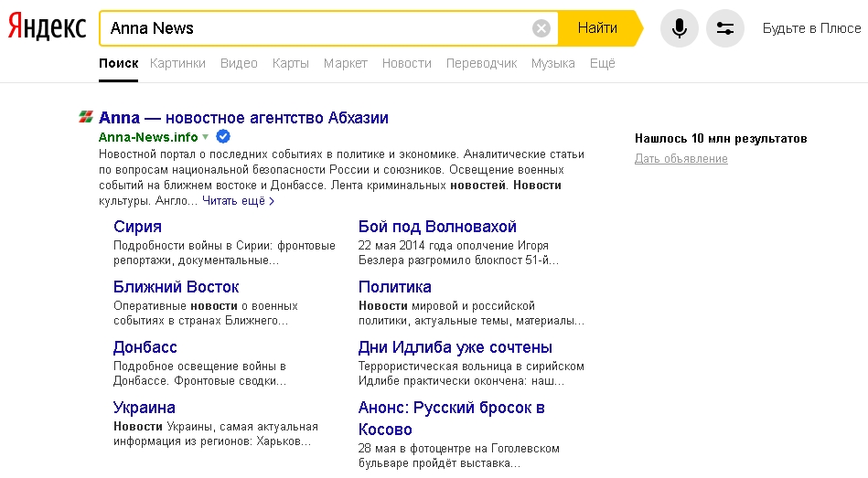The height and width of the screenshot is (478, 868).
Task: Click snippet 'Террористическая вольница в сирийском'
Action: pyautogui.click(x=471, y=374)
